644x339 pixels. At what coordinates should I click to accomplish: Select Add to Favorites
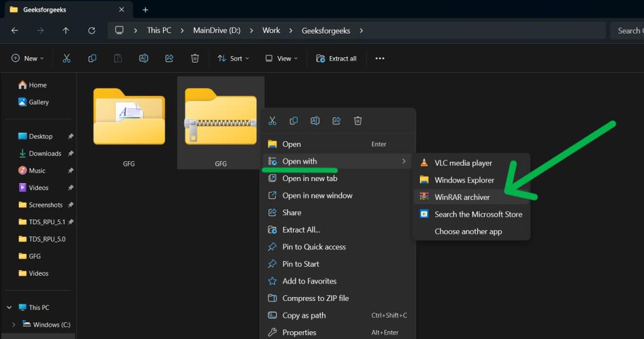pyautogui.click(x=337, y=281)
